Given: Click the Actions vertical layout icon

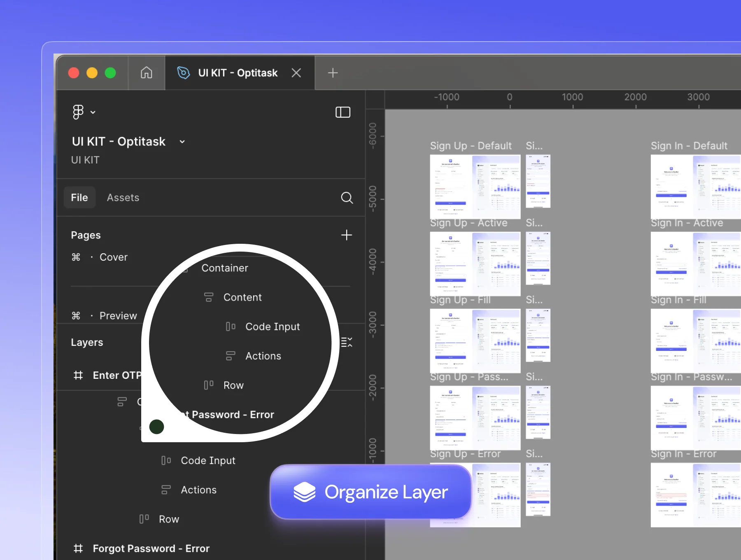Looking at the screenshot, I should point(166,490).
